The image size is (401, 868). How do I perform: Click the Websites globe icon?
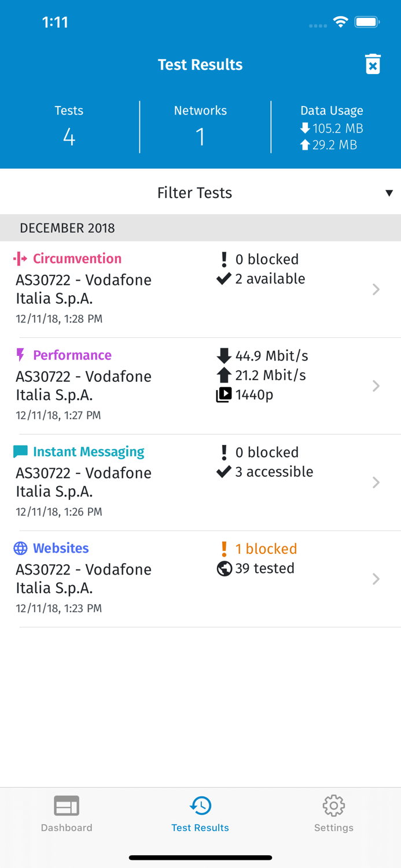(20, 548)
